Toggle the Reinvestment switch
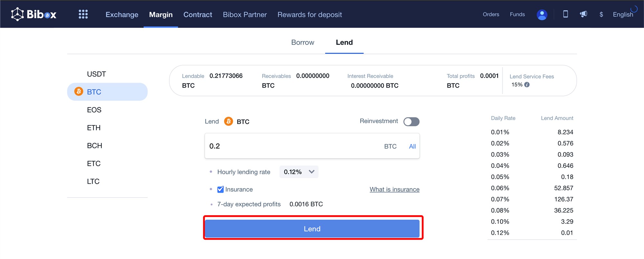The width and height of the screenshot is (644, 259). tap(411, 121)
